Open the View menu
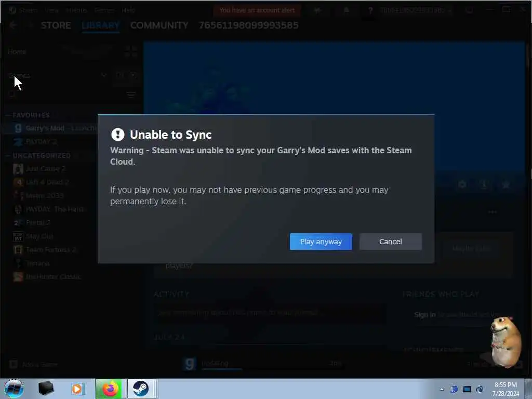 [51, 10]
